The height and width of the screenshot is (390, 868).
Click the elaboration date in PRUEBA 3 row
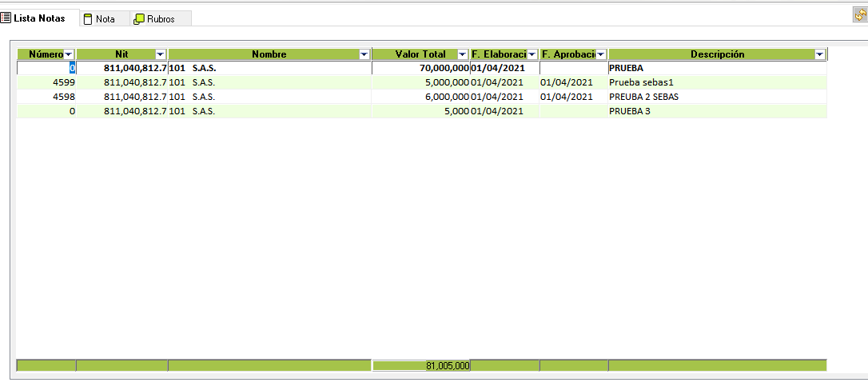(504, 111)
